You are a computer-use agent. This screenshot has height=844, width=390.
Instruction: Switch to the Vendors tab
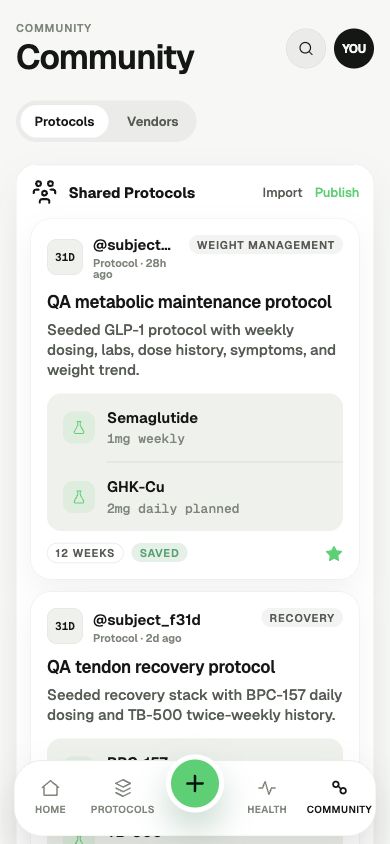coord(153,122)
